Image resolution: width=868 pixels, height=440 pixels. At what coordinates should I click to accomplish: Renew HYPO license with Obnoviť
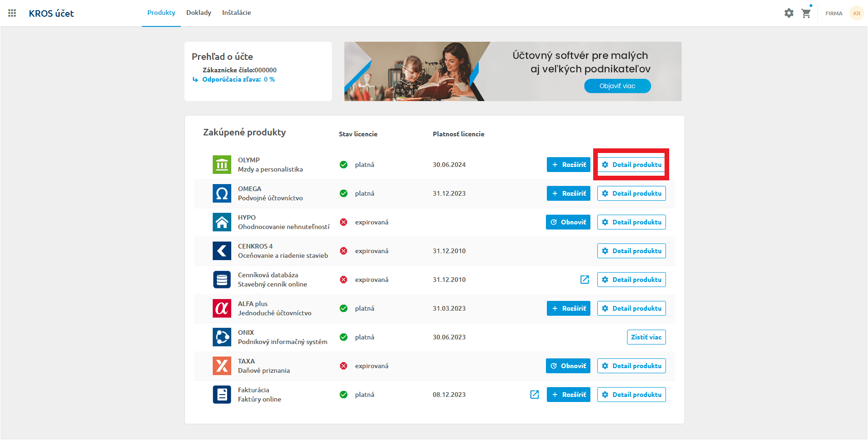point(568,222)
